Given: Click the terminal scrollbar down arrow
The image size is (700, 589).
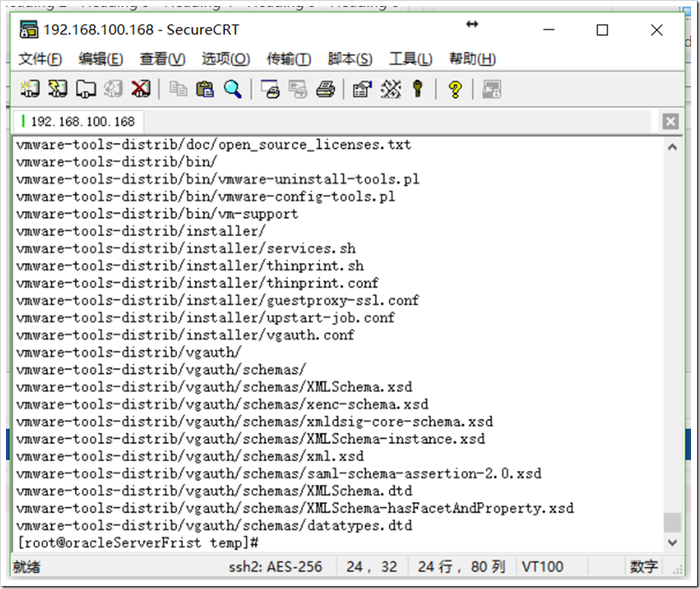Looking at the screenshot, I should [x=672, y=542].
